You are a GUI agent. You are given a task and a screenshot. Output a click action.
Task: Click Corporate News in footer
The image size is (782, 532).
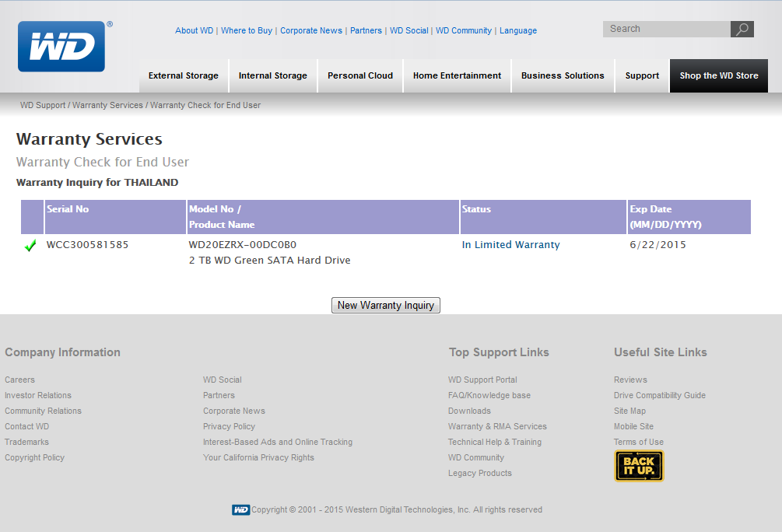point(234,411)
